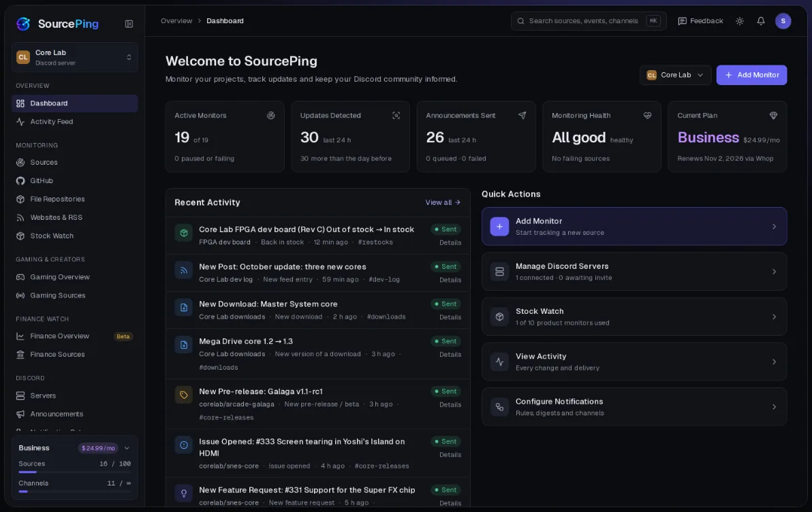Click the Announcements megaphone icon
The image size is (812, 512).
[20, 414]
